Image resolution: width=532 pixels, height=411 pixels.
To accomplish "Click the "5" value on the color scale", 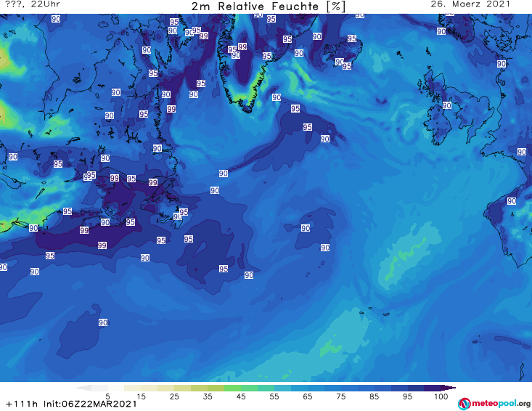I will 107,396.
